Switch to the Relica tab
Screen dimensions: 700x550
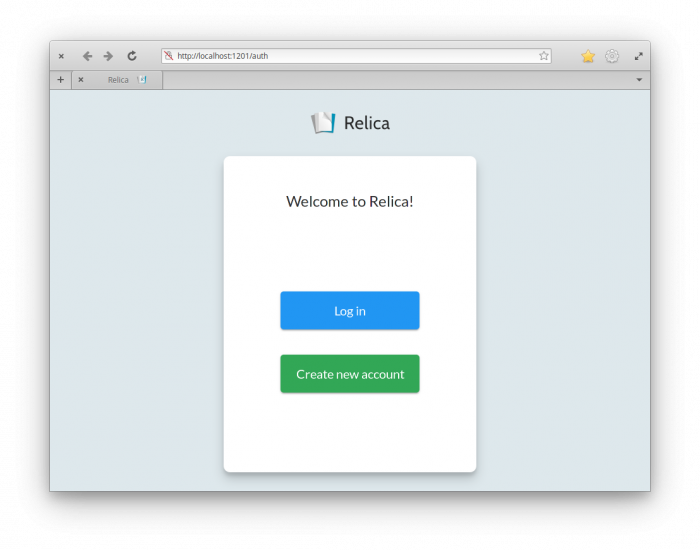(118, 80)
